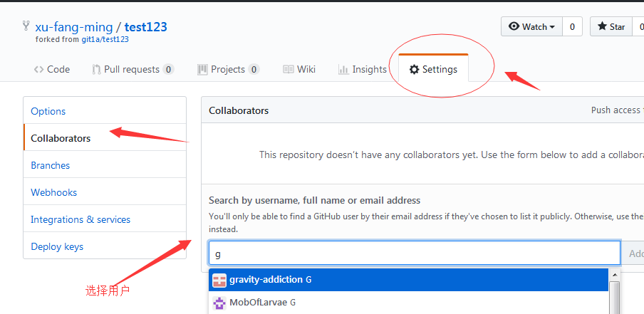The image size is (644, 314).
Task: Open the xu-fang-ming user profile link
Action: click(x=74, y=27)
